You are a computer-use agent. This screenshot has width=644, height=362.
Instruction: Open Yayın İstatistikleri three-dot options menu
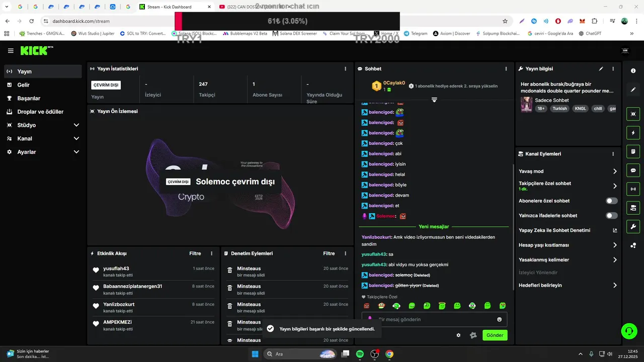tap(345, 69)
